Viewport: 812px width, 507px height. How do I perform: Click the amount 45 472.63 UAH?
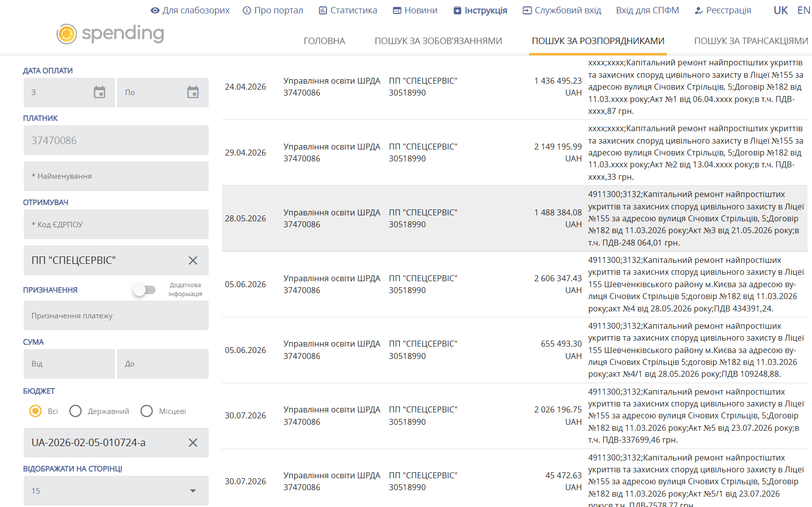(564, 481)
